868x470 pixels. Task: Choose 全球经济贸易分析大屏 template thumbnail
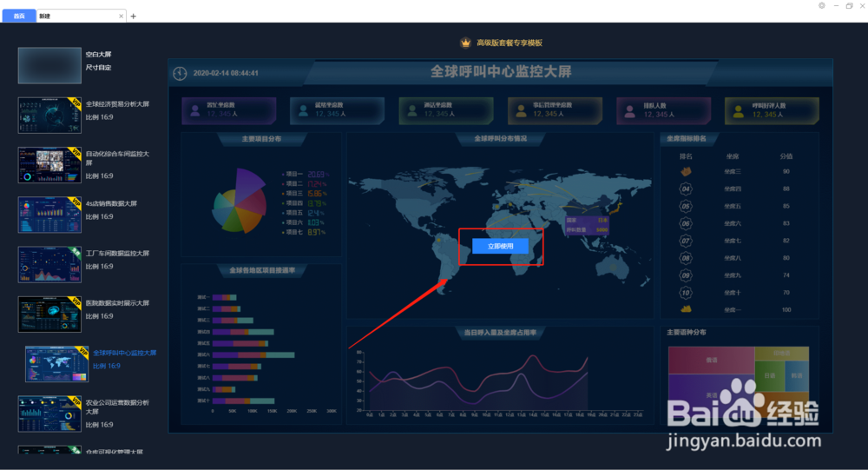tap(49, 116)
